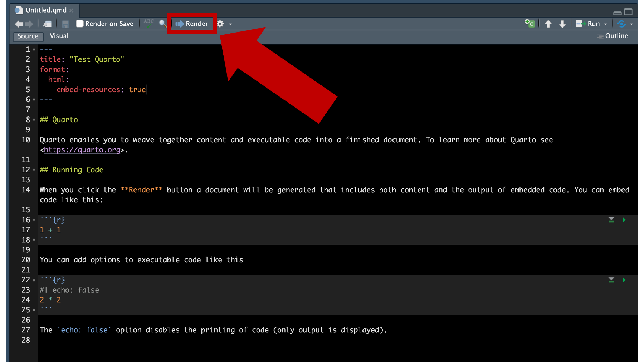Toggle Render on Save checkbox
This screenshot has width=644, height=362.
coord(80,24)
